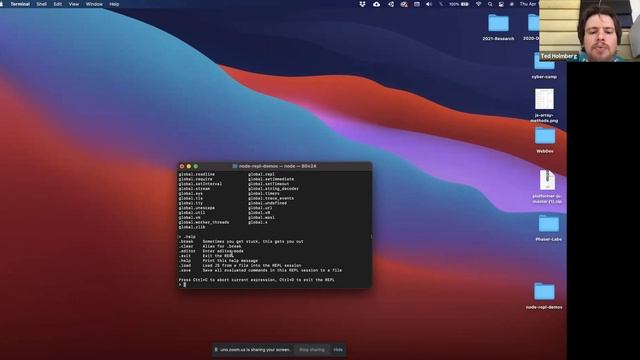Viewport: 640px width, 360px height.
Task: Open the Help menu
Action: tap(114, 4)
